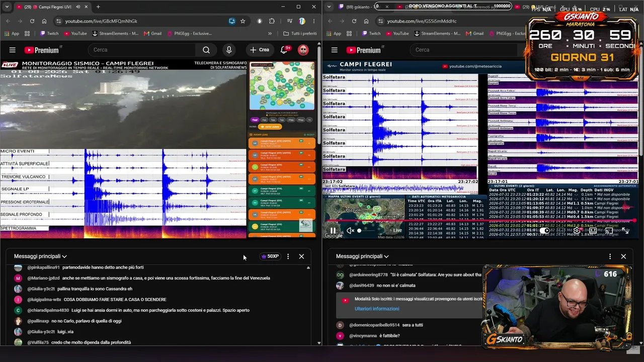
Task: Click message 'è fattibile?' in right chat
Action: click(x=389, y=336)
